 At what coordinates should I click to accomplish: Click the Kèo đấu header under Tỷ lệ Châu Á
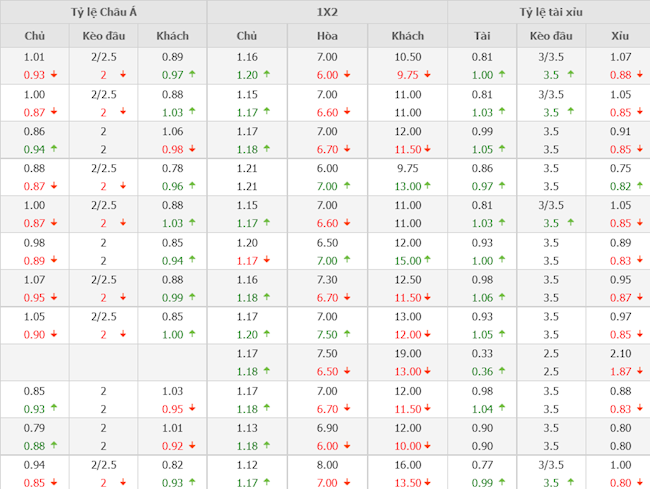click(x=104, y=36)
